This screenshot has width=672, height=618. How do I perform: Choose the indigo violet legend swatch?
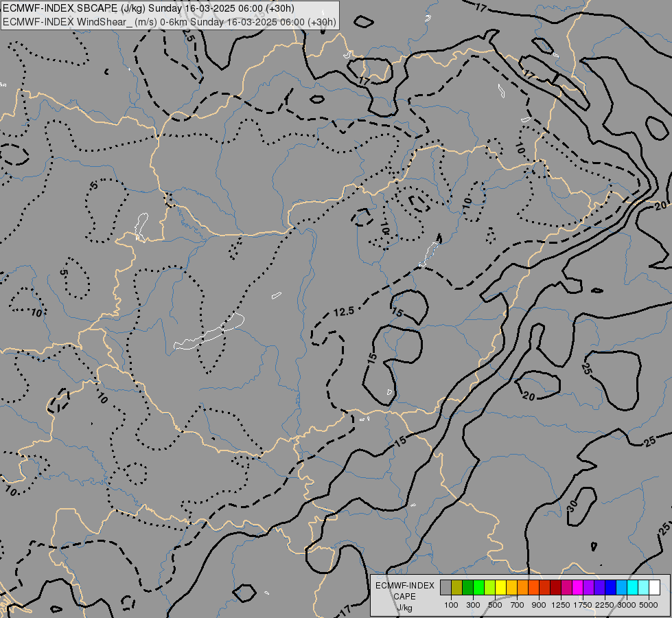point(599,588)
